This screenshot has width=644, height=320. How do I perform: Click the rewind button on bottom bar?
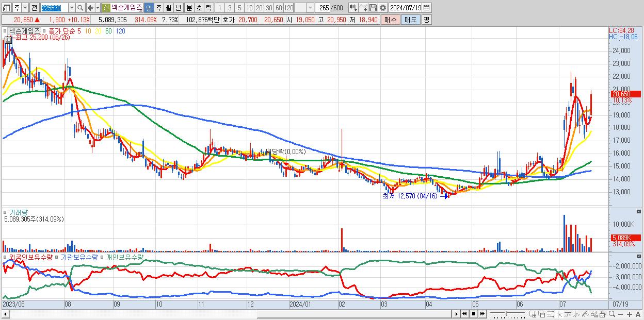tap(464, 314)
